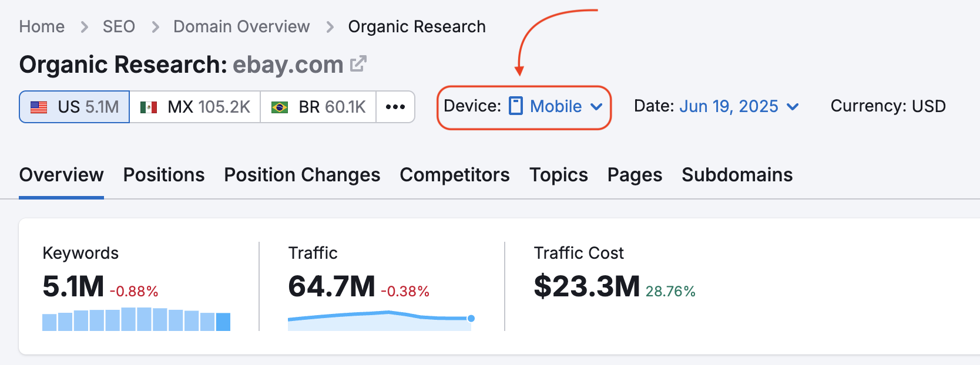Click the US flag icon
Image resolution: width=980 pixels, height=365 pixels.
pos(38,107)
